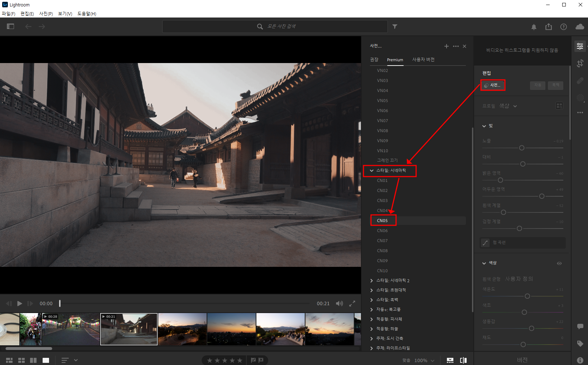Open the 프로필 색상 dropdown
588x365 pixels.
click(509, 106)
